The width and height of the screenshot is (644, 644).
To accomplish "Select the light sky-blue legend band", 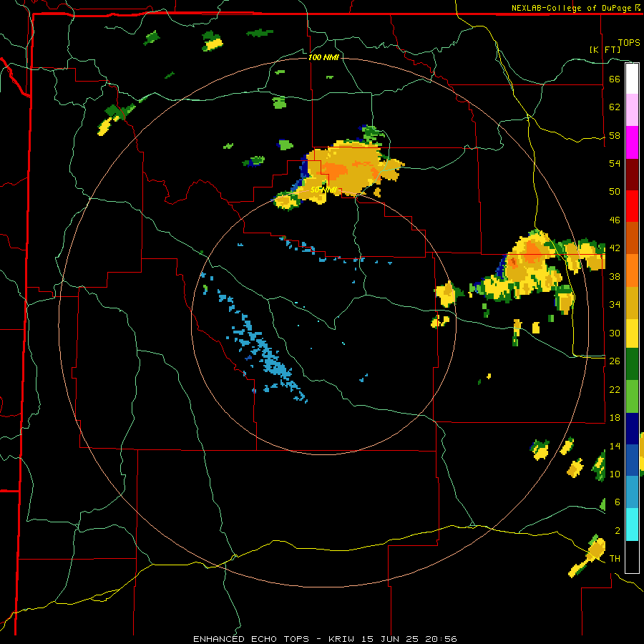I will (x=632, y=492).
